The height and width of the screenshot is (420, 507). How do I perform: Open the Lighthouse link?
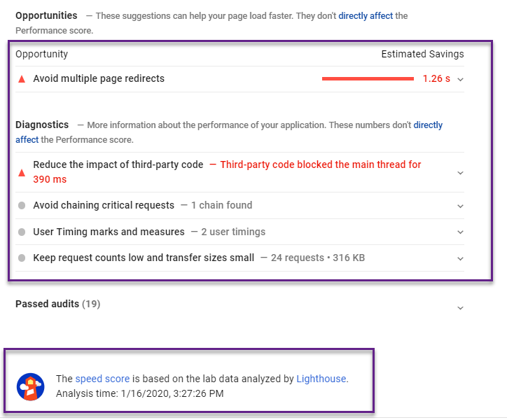click(x=321, y=379)
